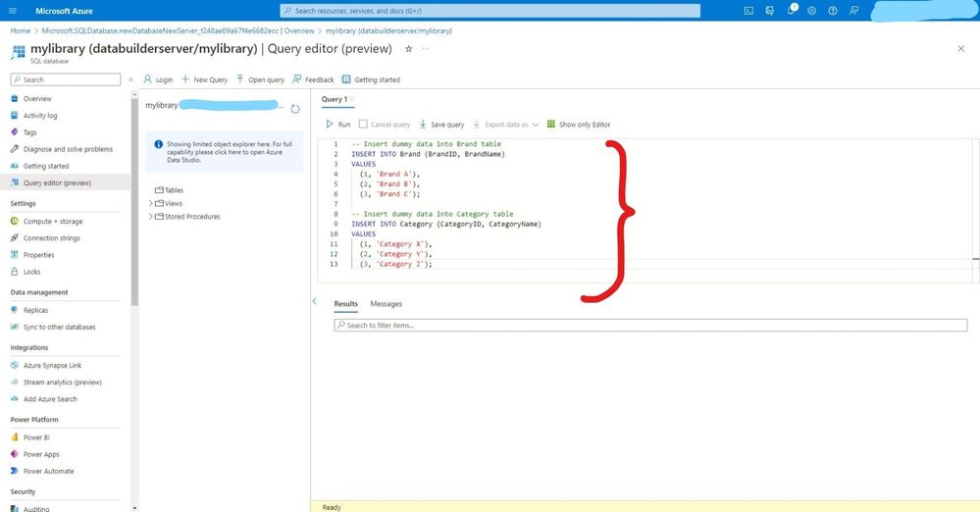Click the Microsoft Azure logo text
Viewport: 980px width, 512px height.
point(65,11)
